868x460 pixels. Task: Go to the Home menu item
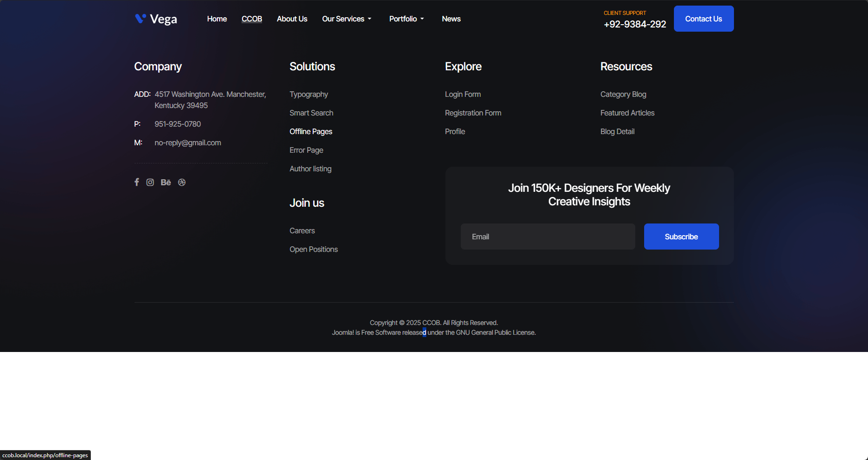(217, 19)
